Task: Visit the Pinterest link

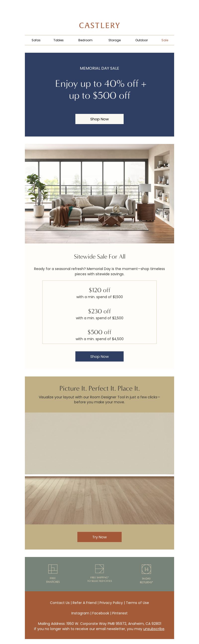Action: coord(120,613)
